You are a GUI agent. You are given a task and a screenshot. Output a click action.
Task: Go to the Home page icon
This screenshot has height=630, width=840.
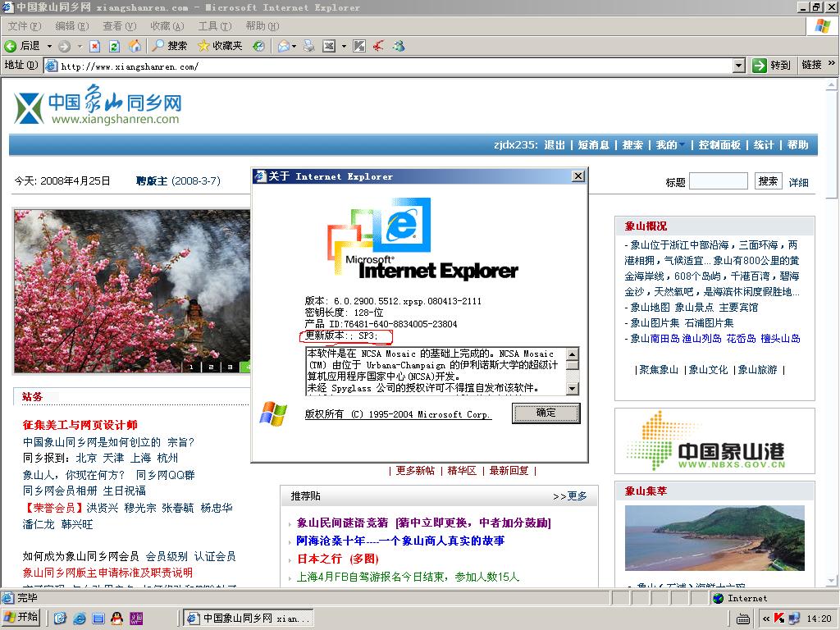click(134, 46)
